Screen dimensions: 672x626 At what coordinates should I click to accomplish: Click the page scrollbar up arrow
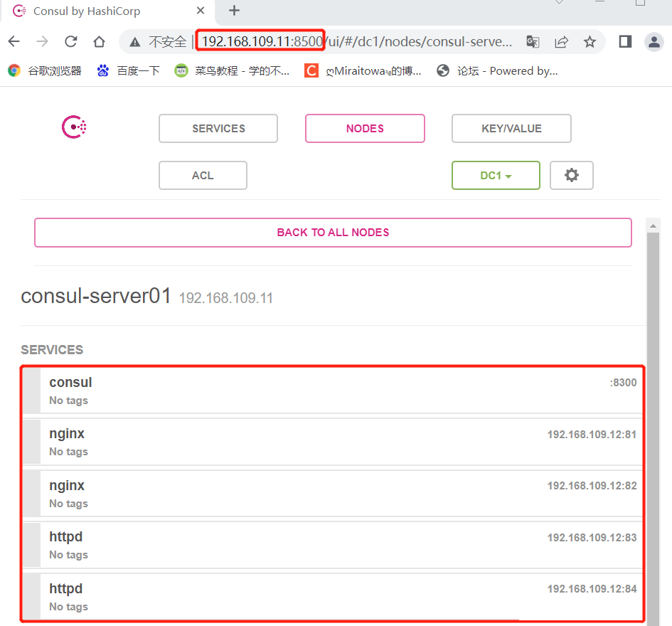click(x=653, y=226)
